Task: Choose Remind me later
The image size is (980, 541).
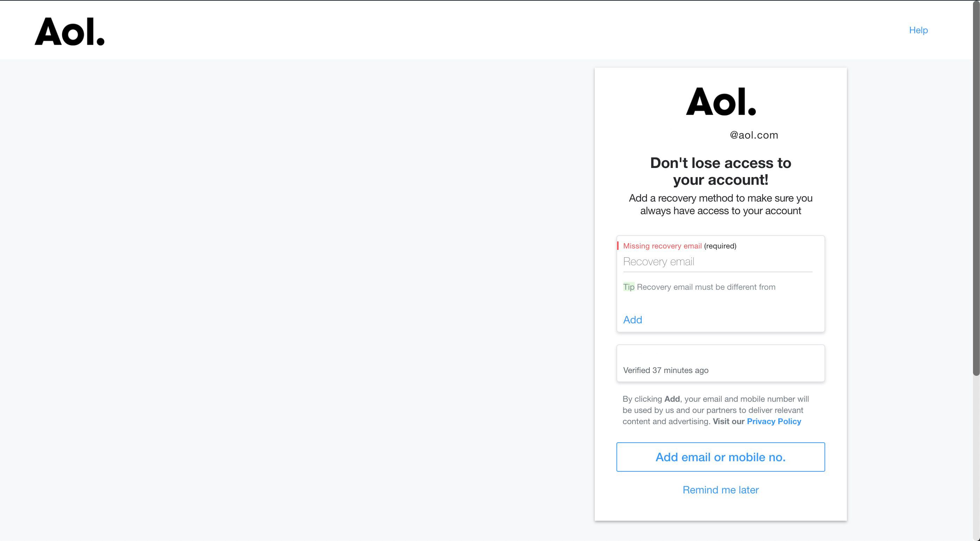Action: (x=720, y=490)
